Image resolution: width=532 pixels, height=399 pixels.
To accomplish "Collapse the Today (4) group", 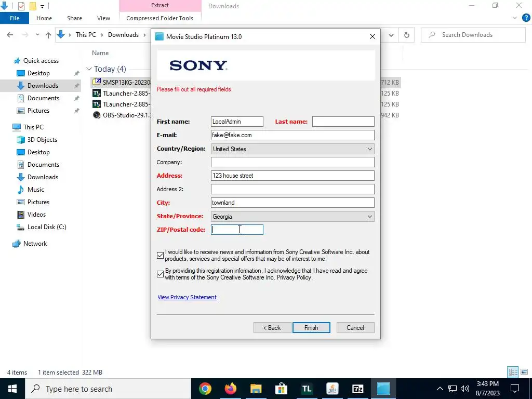I will (x=89, y=69).
